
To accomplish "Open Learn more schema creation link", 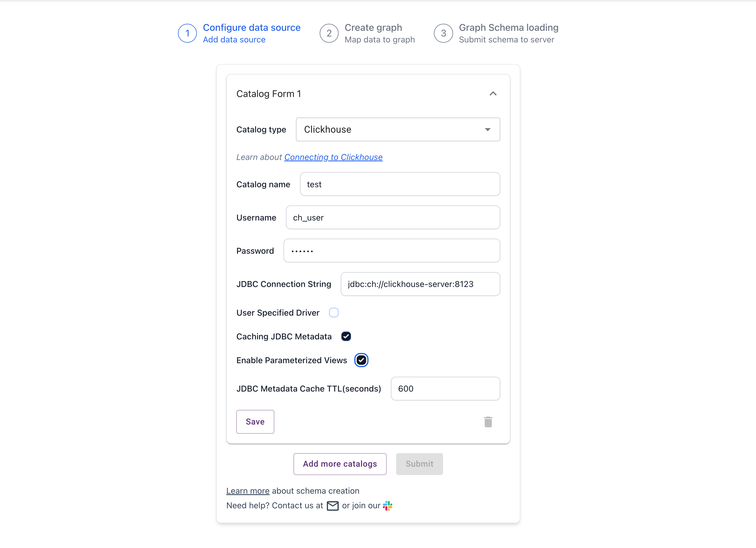I will pyautogui.click(x=248, y=491).
